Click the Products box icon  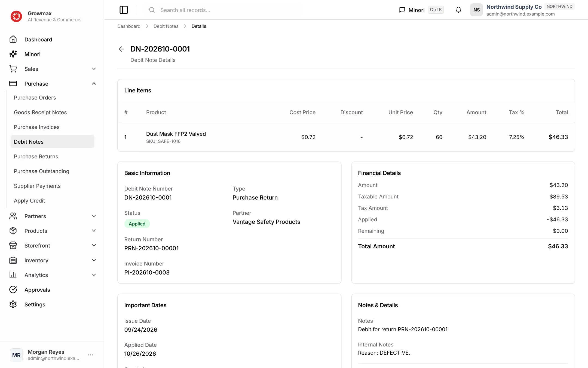(13, 231)
